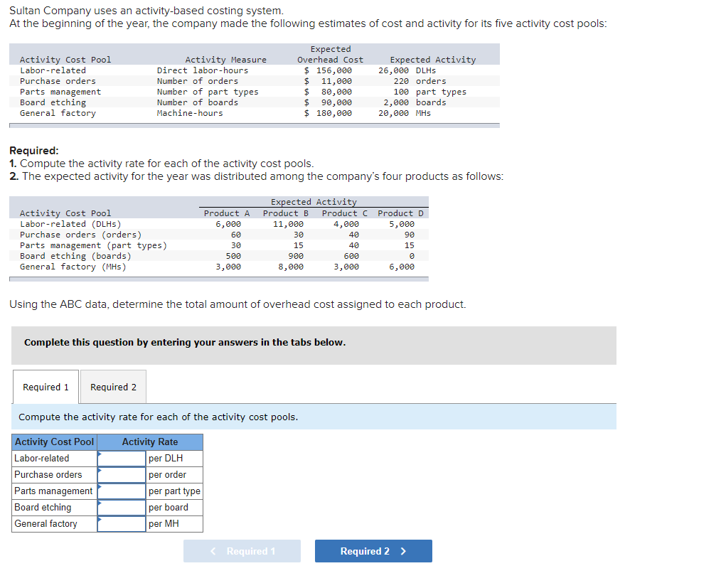Click the General factory rate input field
This screenshot has height=588, width=721.
[x=121, y=524]
